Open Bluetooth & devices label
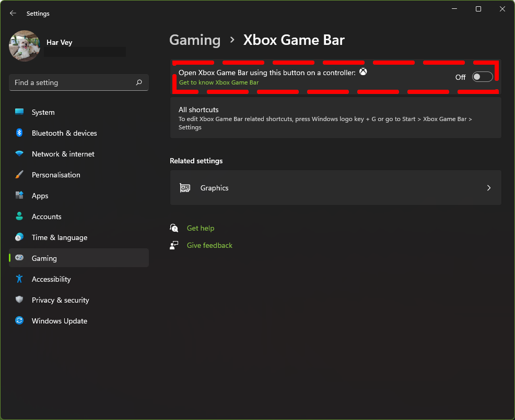Screen dimensions: 515x420 pyautogui.click(x=64, y=133)
